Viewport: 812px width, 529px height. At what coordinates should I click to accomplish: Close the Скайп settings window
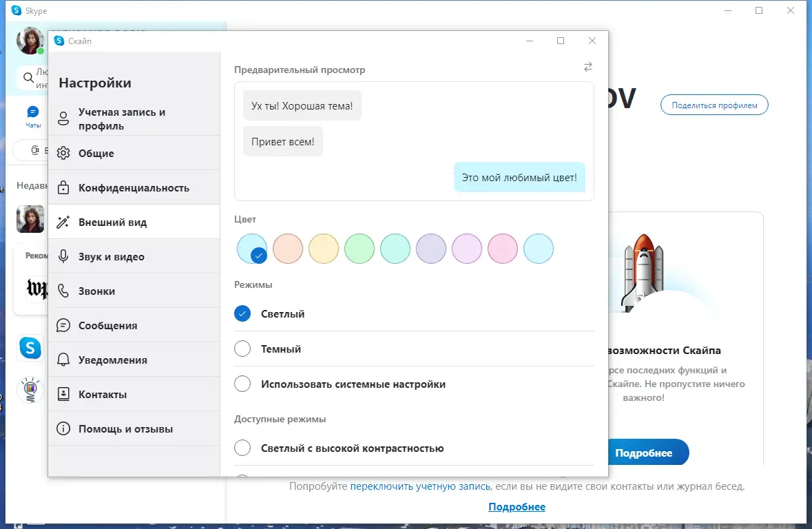592,41
